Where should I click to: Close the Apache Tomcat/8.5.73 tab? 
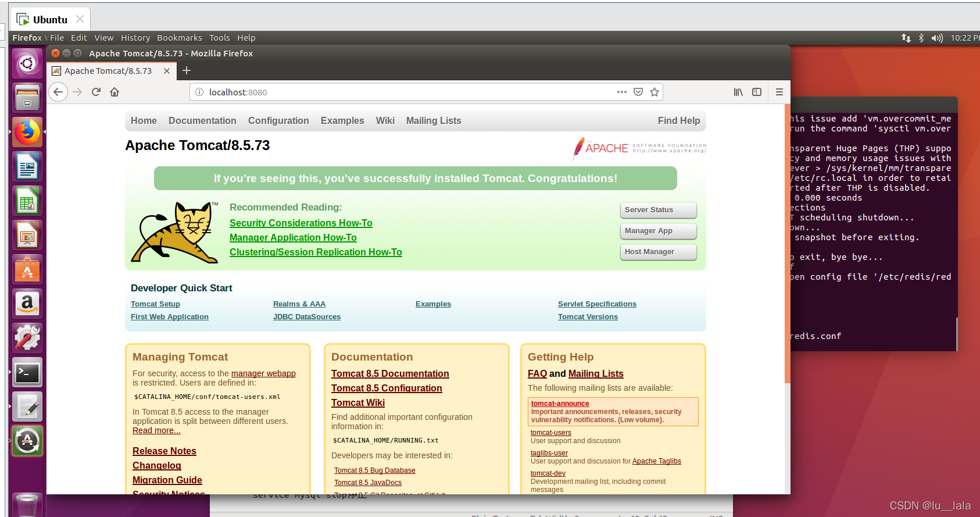click(x=167, y=71)
